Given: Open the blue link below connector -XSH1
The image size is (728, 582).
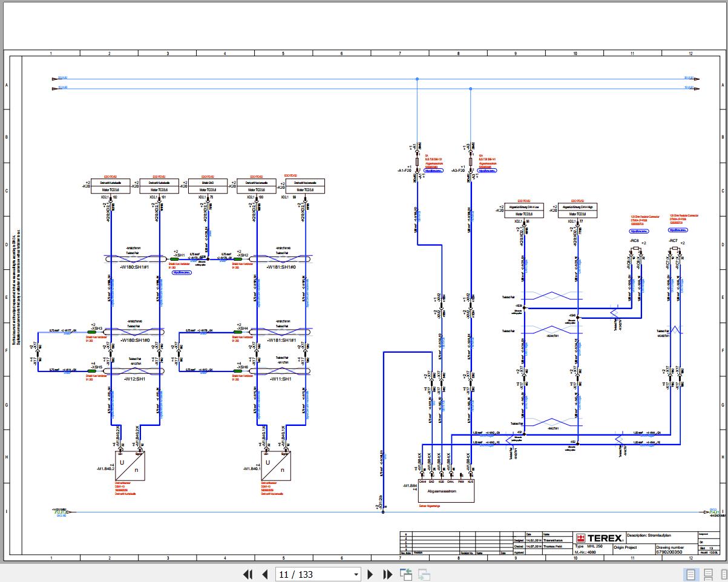Looking at the screenshot, I should 182,272.
